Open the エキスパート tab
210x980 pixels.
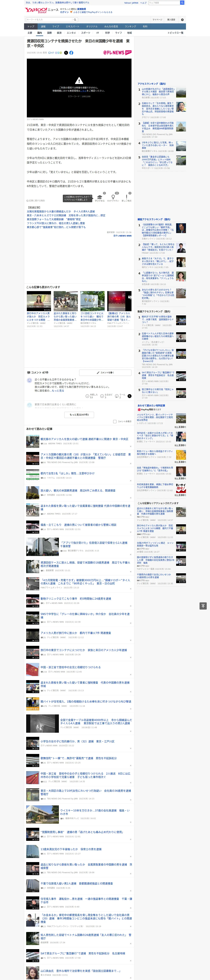(72, 27)
